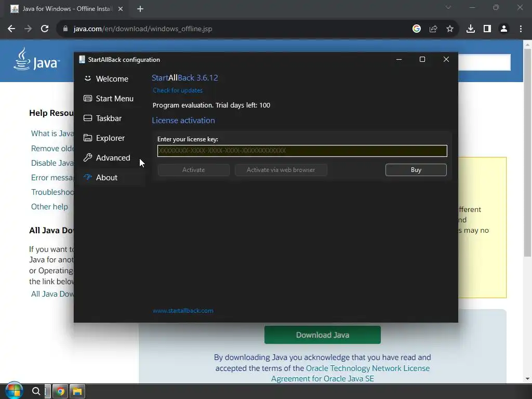This screenshot has height=399, width=532.
Task: Open Chrome from the taskbar
Action: [x=60, y=392]
